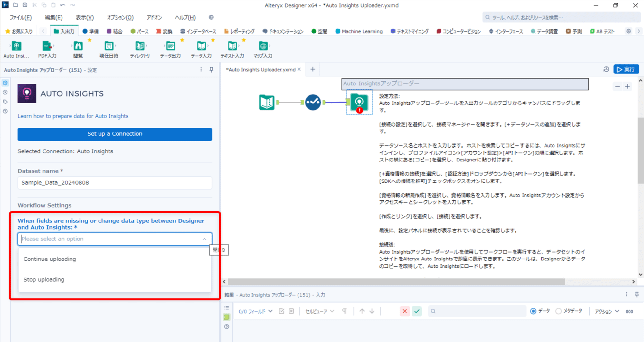Click the save icon in title bar
This screenshot has height=342, width=644.
pyautogui.click(x=25, y=5)
